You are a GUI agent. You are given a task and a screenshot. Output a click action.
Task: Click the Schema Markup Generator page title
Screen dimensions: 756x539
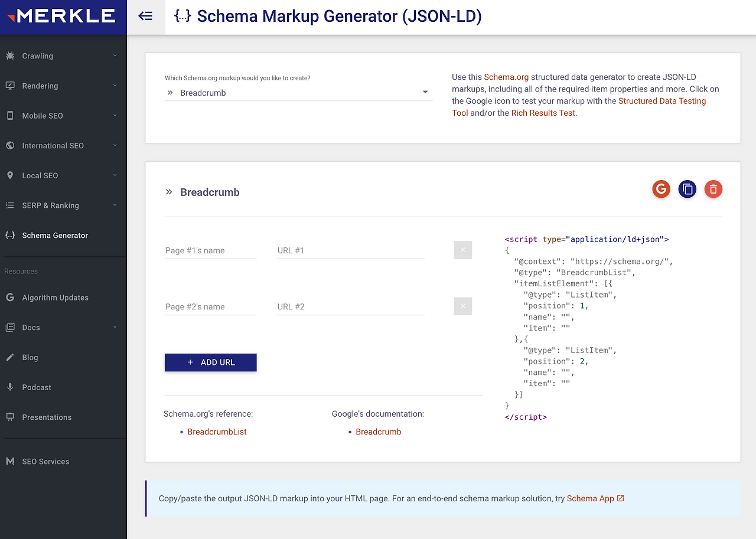tap(339, 16)
